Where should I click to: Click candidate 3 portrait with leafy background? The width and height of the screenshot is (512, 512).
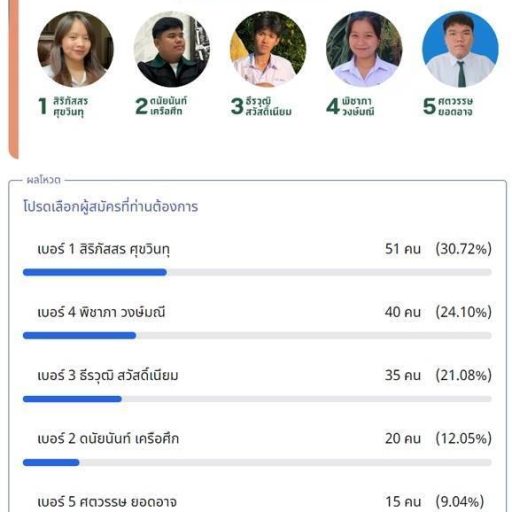[268, 49]
